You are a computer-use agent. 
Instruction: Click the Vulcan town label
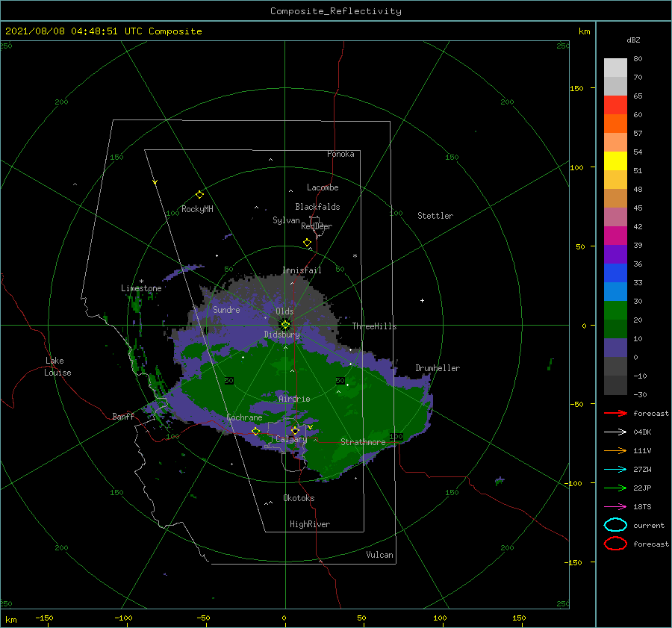(x=379, y=555)
